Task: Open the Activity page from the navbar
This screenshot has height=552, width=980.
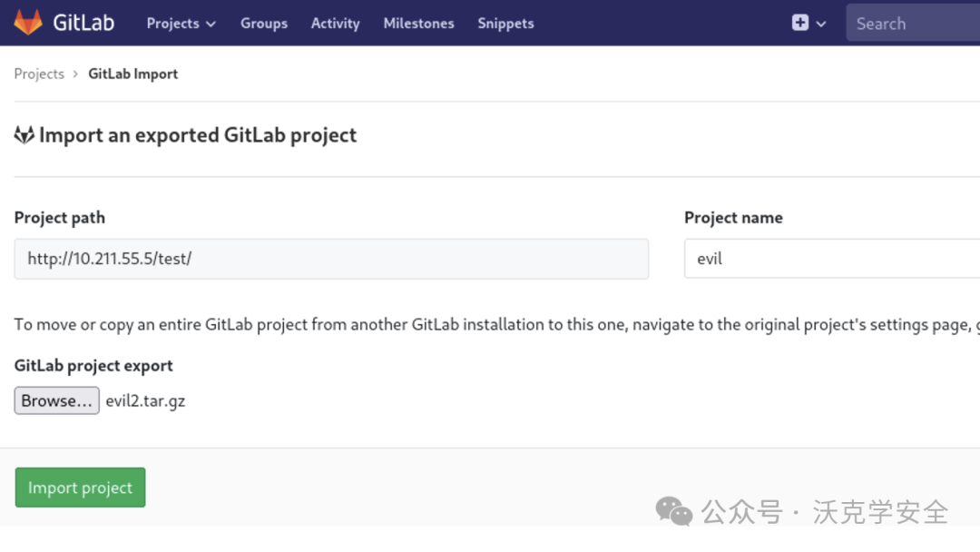Action: pyautogui.click(x=335, y=24)
